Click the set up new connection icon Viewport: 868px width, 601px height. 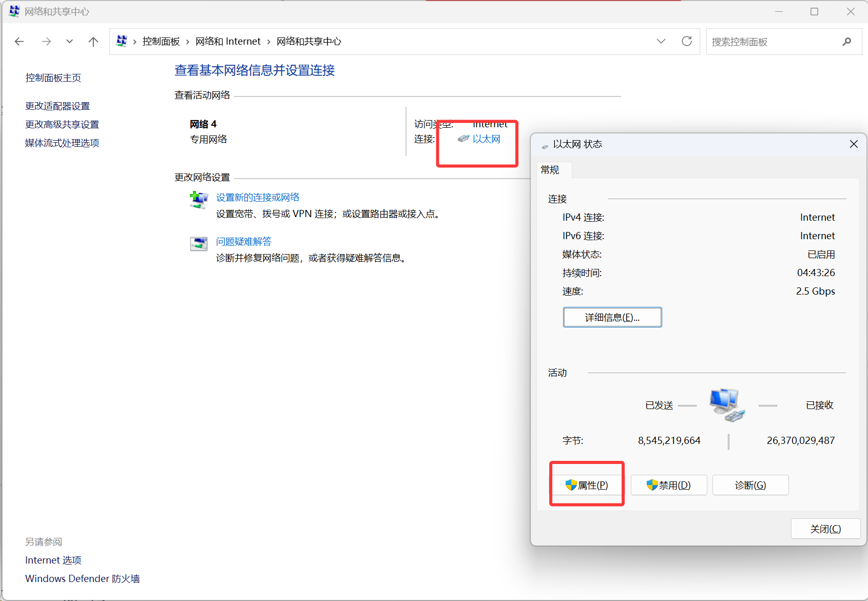[199, 200]
